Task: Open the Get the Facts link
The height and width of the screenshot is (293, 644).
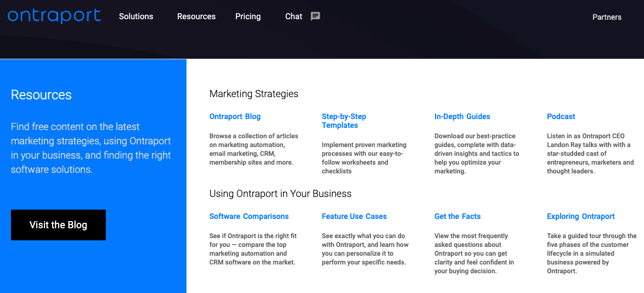Action: tap(457, 216)
